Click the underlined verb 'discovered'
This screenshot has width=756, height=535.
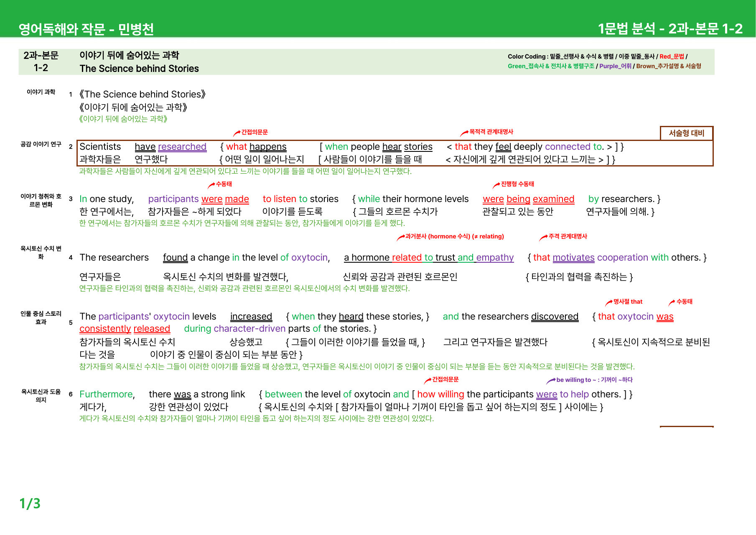[555, 317]
